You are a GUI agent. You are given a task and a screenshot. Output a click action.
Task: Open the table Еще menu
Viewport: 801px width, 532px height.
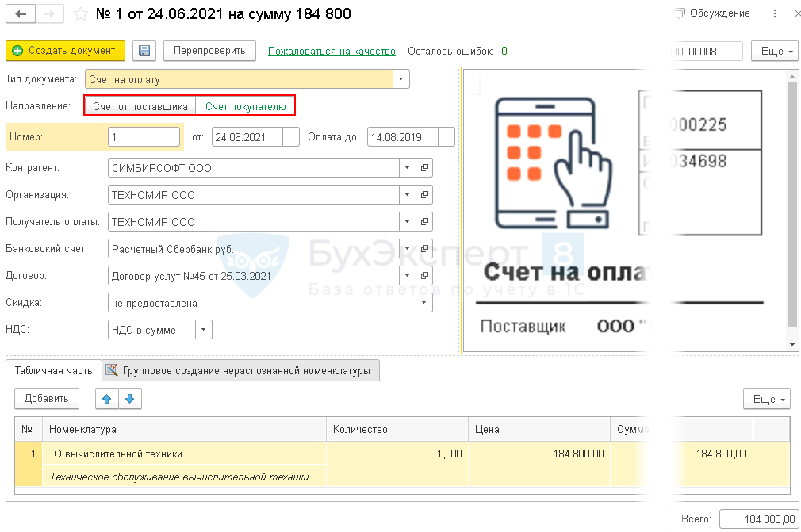click(x=767, y=399)
